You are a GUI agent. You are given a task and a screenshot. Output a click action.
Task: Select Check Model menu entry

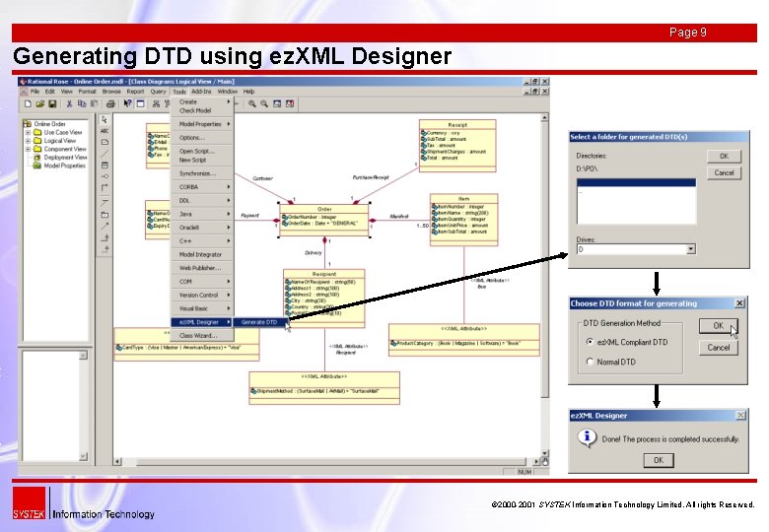pyautogui.click(x=202, y=110)
